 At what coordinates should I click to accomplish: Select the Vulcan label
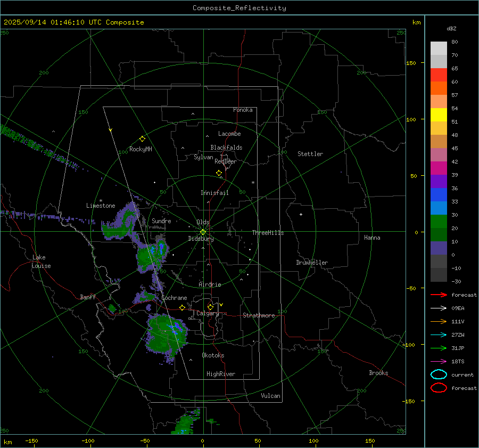270,396
